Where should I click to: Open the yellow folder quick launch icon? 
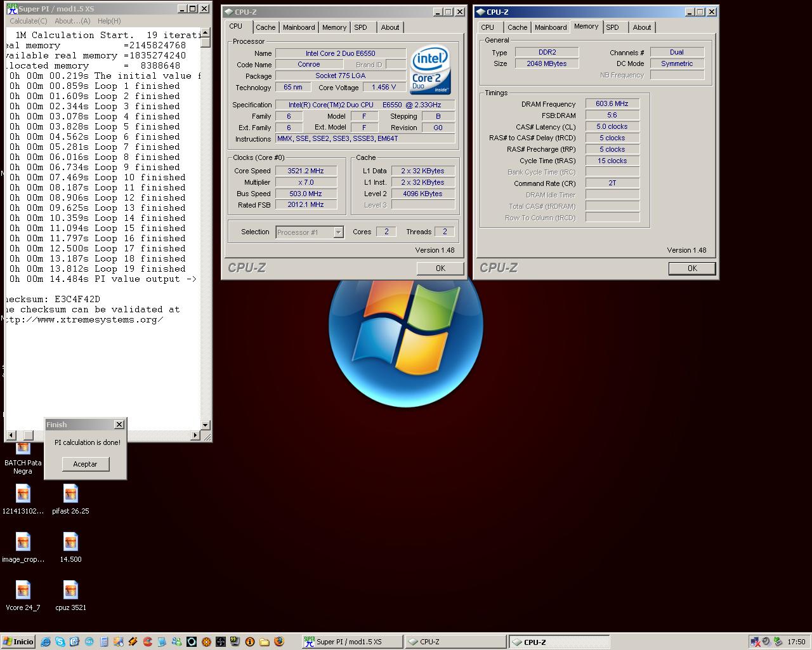point(265,642)
